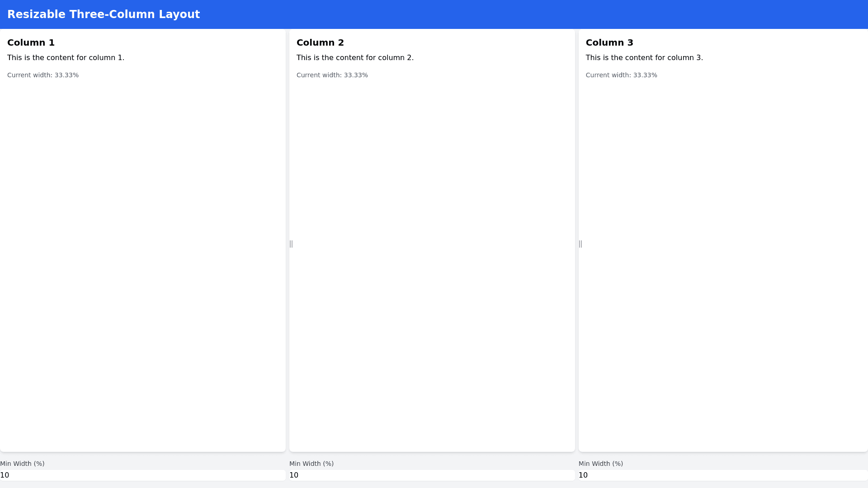Viewport: 868px width, 488px height.
Task: Focus the Min Width input under Column 1
Action: (142, 475)
